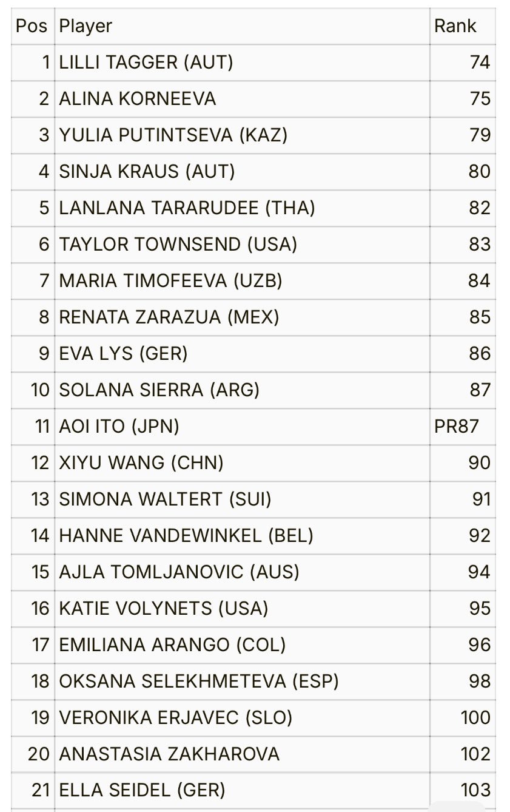Select the HANNE VANDEWINKEL (BEL) cell
Screen dimensions: 510x812
pos(242,536)
